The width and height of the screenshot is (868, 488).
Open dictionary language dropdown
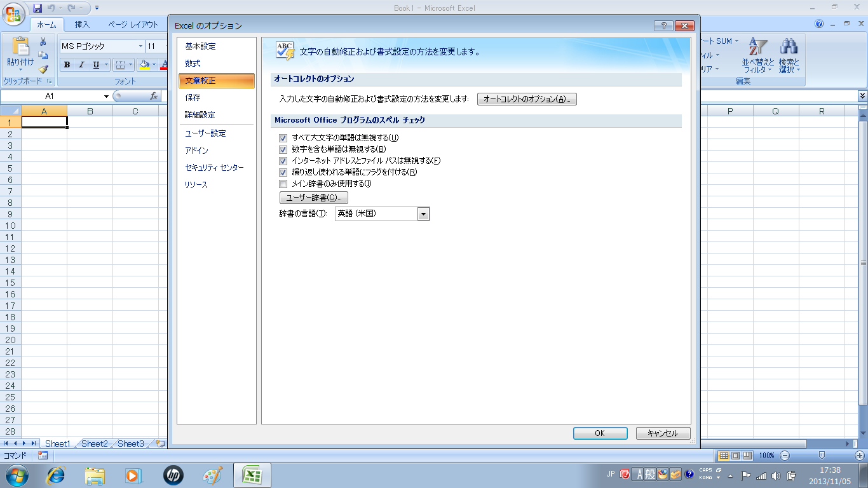424,214
